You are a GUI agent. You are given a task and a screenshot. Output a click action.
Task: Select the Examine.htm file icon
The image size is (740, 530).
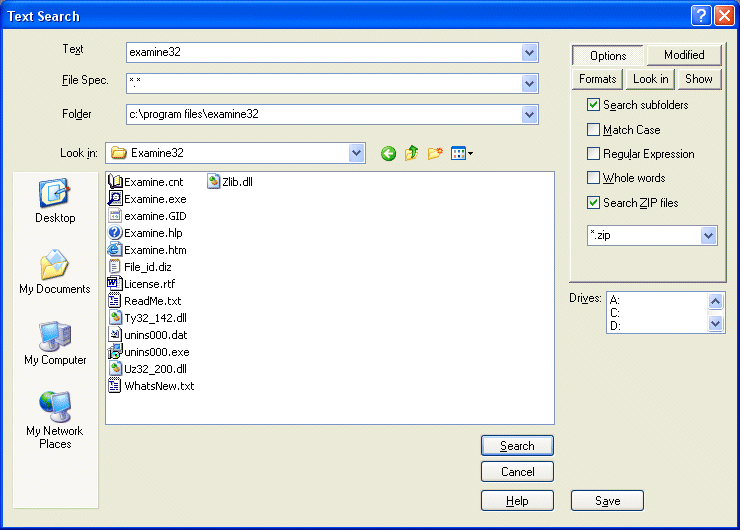[x=115, y=250]
